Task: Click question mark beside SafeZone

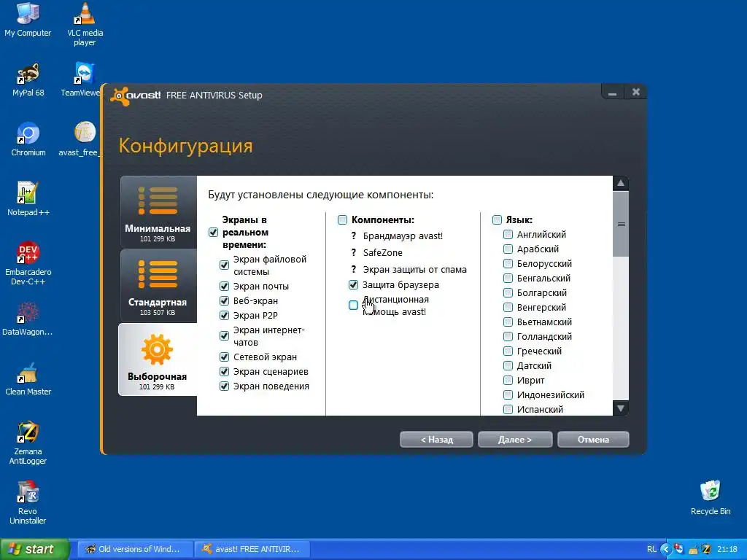Action: [x=354, y=252]
